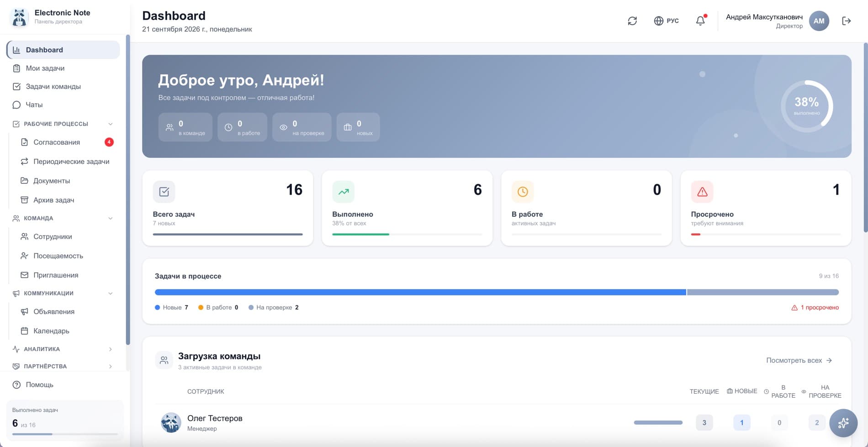The width and height of the screenshot is (868, 447).
Task: Click the refresh icon in the header
Action: tap(632, 21)
